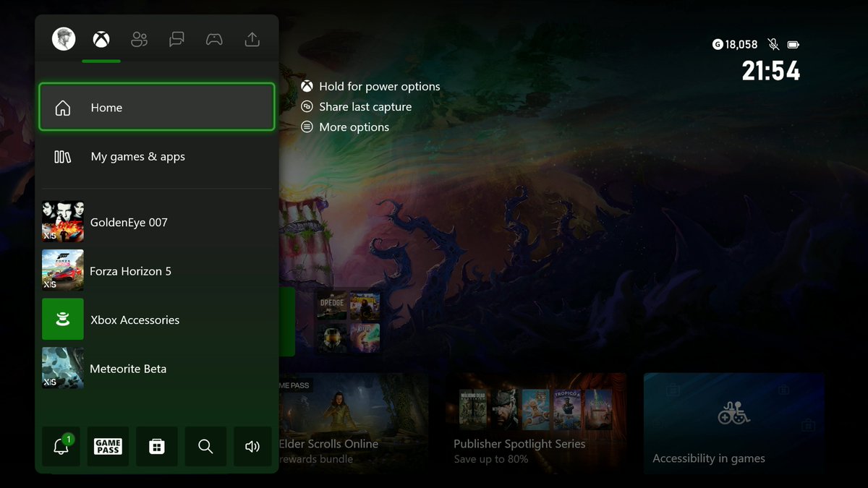Viewport: 868px width, 488px height.
Task: Click Share last capture hint
Action: tap(356, 106)
